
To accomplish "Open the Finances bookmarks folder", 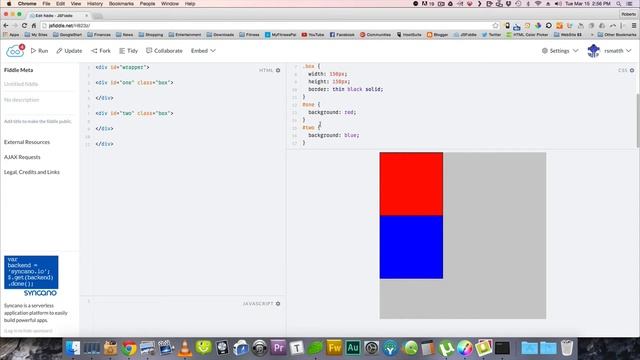I will pos(99,35).
